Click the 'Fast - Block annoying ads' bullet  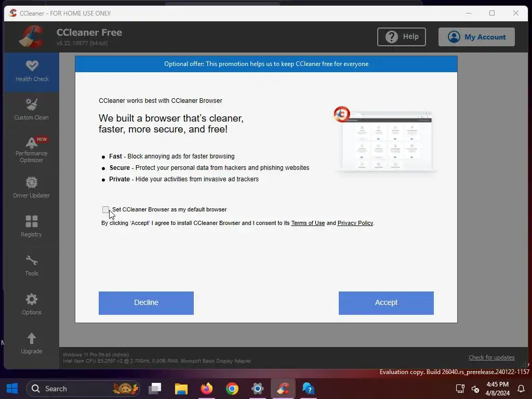coord(171,156)
